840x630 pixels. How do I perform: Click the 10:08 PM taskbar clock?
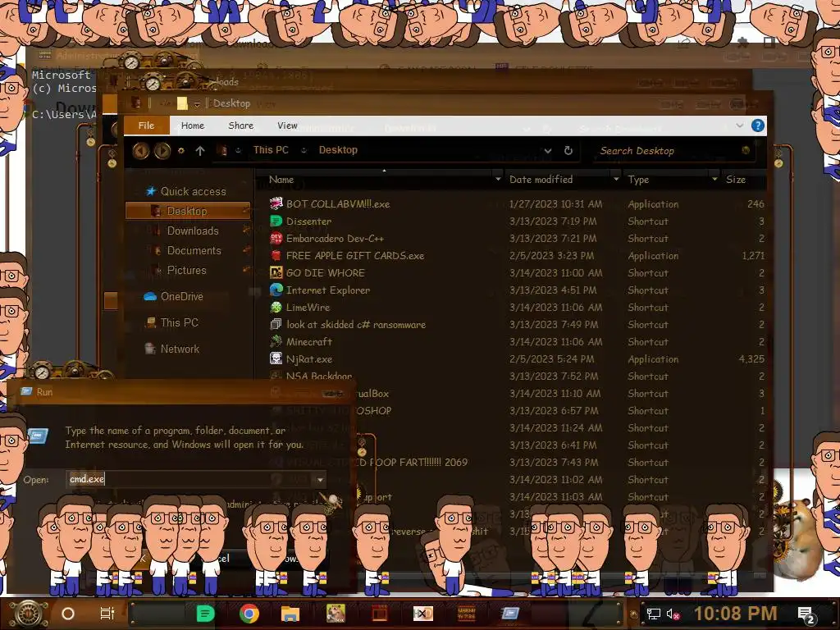click(x=735, y=614)
